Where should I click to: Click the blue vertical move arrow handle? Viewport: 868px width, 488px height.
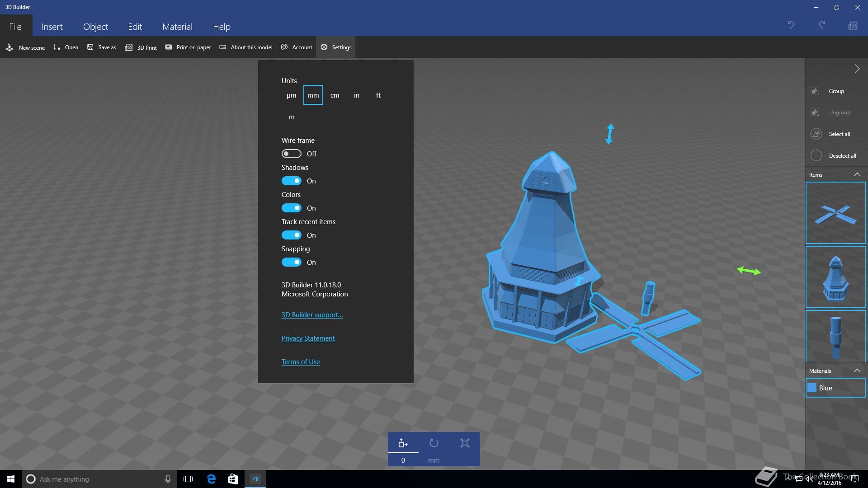coord(610,134)
